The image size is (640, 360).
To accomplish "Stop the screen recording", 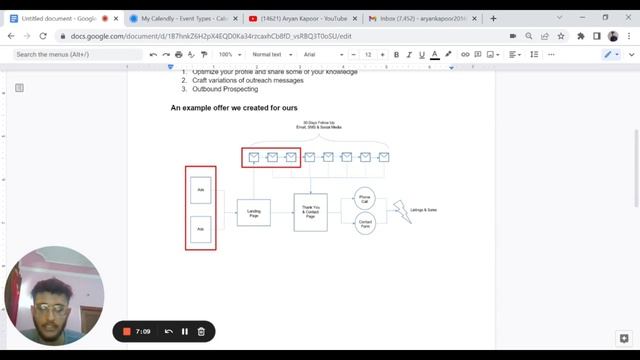I will [127, 331].
